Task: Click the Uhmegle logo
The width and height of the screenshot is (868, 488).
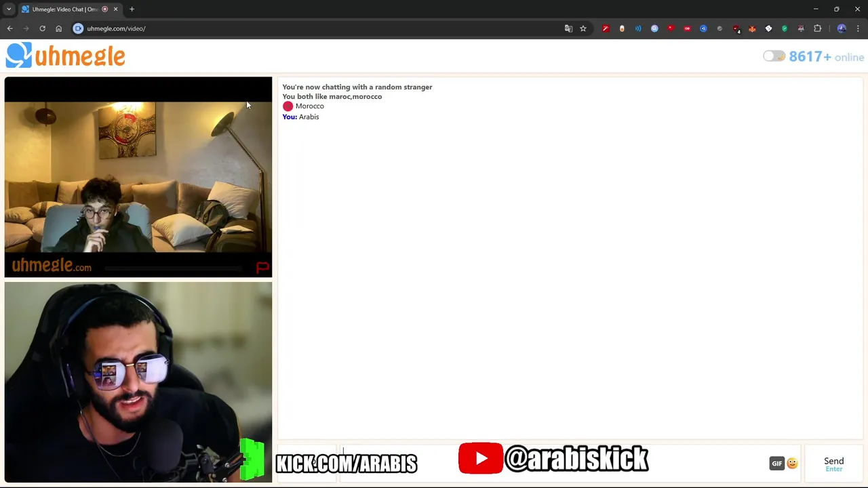Action: coord(65,56)
